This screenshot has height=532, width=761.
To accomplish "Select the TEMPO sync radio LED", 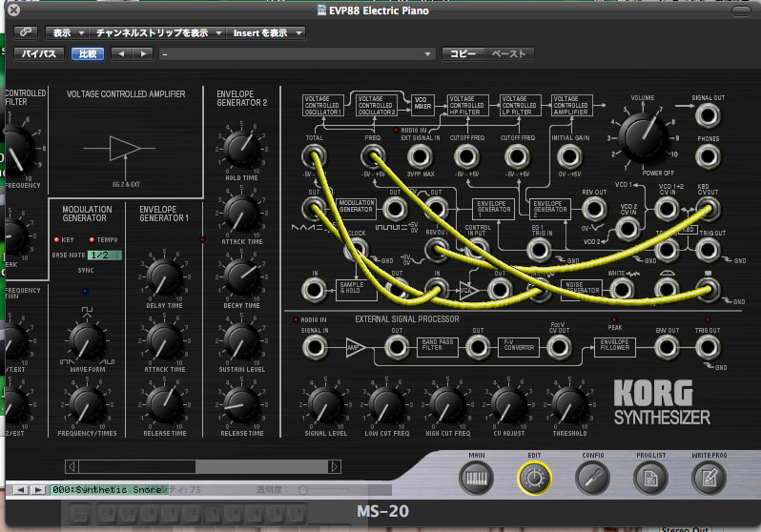I will 92,240.
